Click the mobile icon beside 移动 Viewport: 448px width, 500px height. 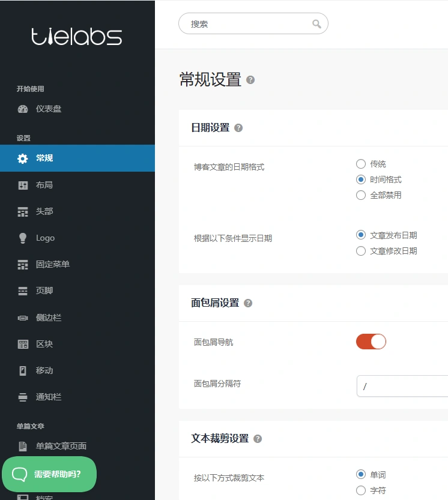click(x=23, y=371)
